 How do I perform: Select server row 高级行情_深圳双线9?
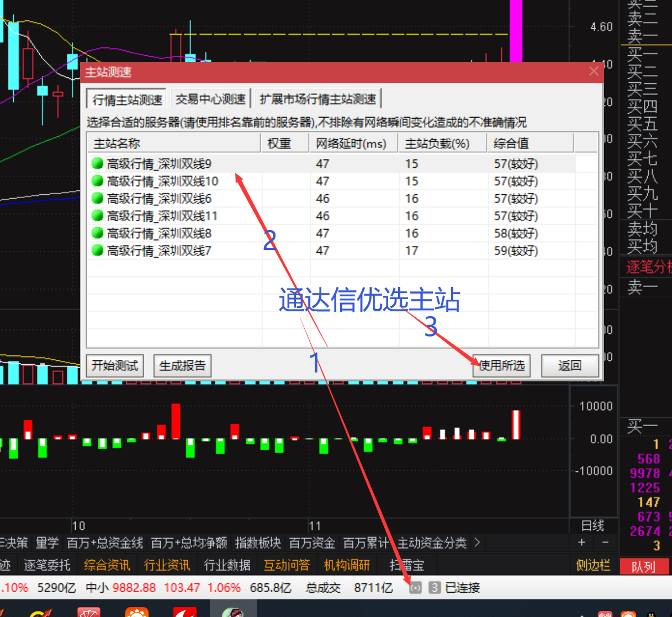[332, 163]
